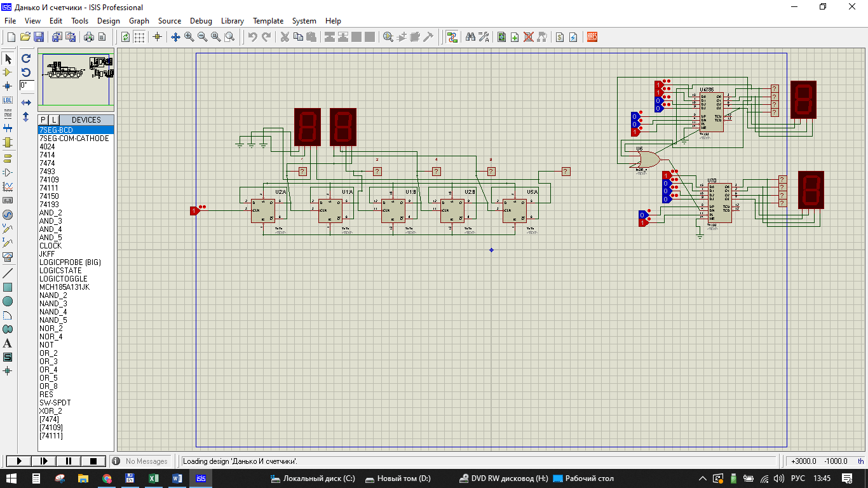This screenshot has width=868, height=488.
Task: Click the Search and Tag binoculars icon
Action: (470, 37)
